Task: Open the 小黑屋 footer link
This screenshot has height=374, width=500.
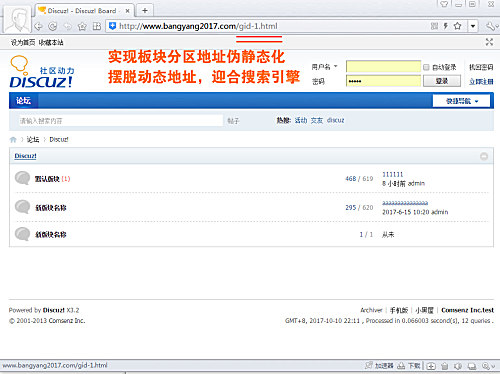Action: click(424, 310)
